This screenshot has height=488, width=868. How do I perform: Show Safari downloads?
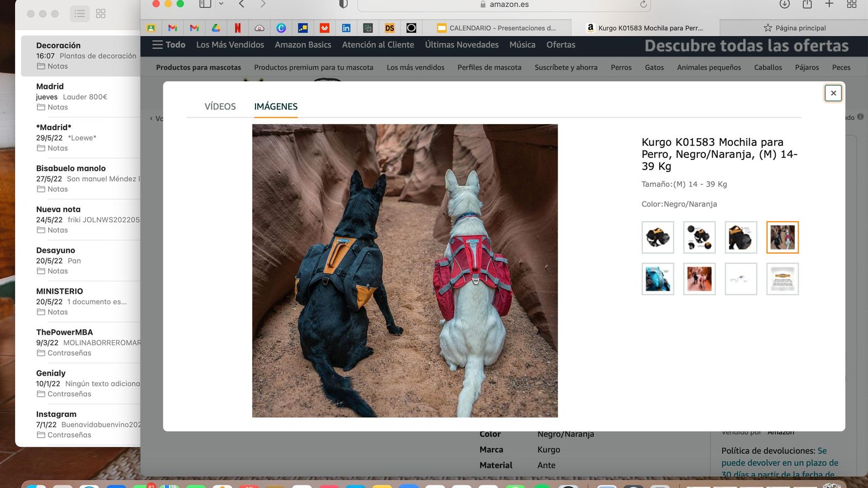tap(784, 4)
